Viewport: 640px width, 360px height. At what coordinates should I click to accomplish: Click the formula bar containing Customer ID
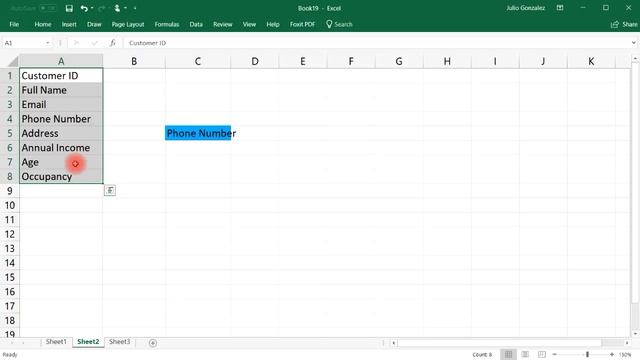coord(376,43)
